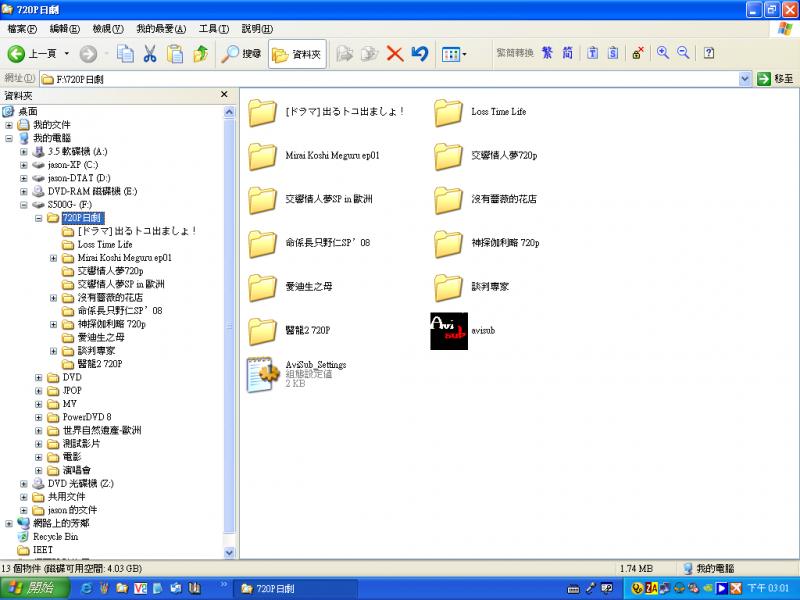
Task: Click the zoom out magnifier icon
Action: (x=683, y=53)
